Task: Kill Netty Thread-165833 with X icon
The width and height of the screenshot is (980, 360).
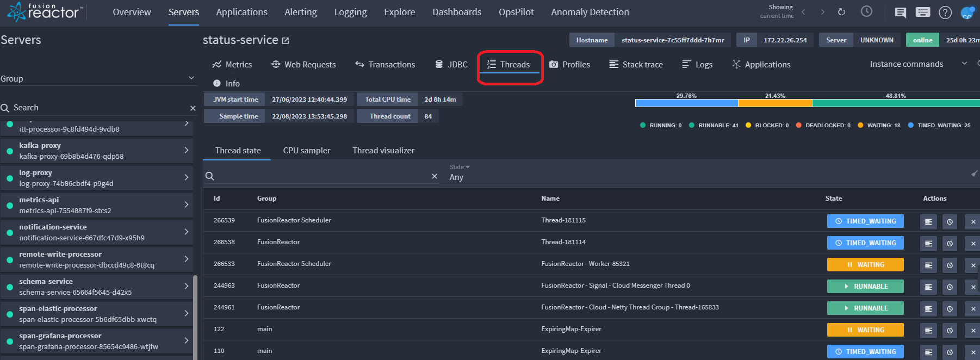Action: [x=973, y=308]
